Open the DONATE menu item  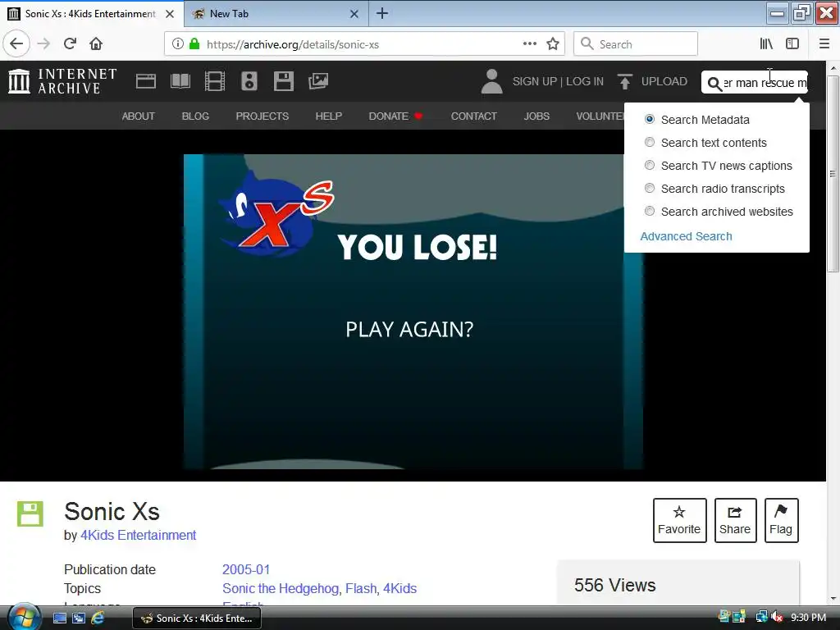(395, 116)
